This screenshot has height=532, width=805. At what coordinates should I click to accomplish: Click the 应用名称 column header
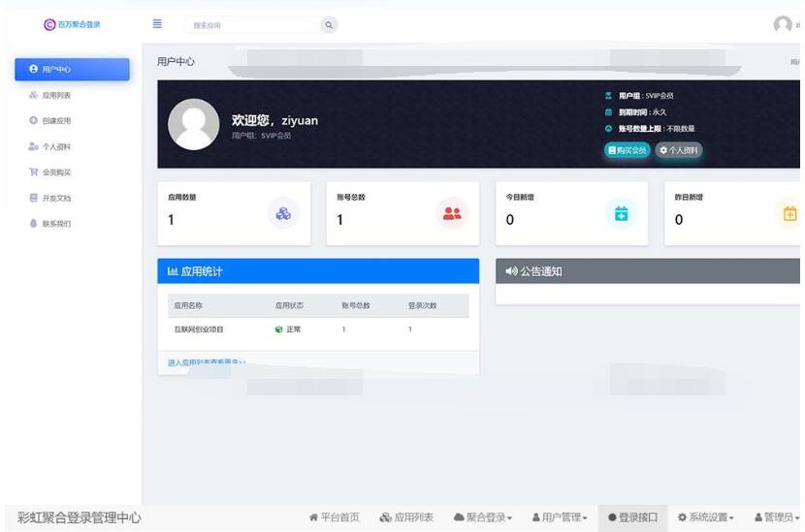[188, 306]
